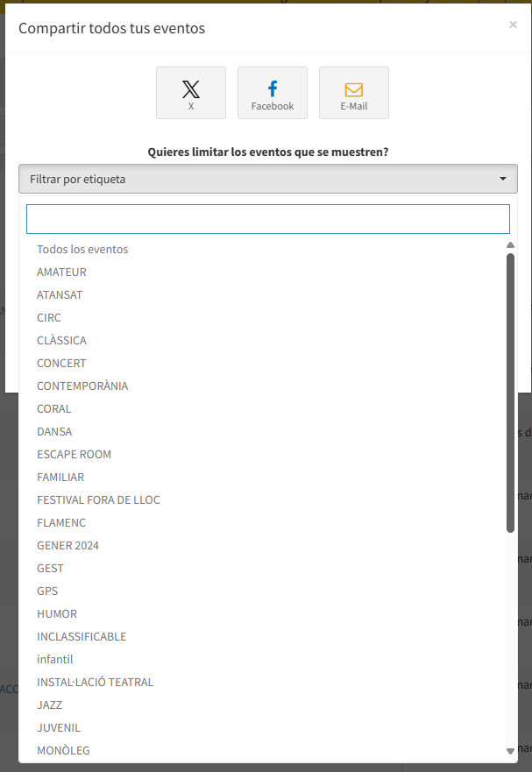Choose the JAZZ tag option
Image resolution: width=532 pixels, height=772 pixels.
click(x=49, y=705)
